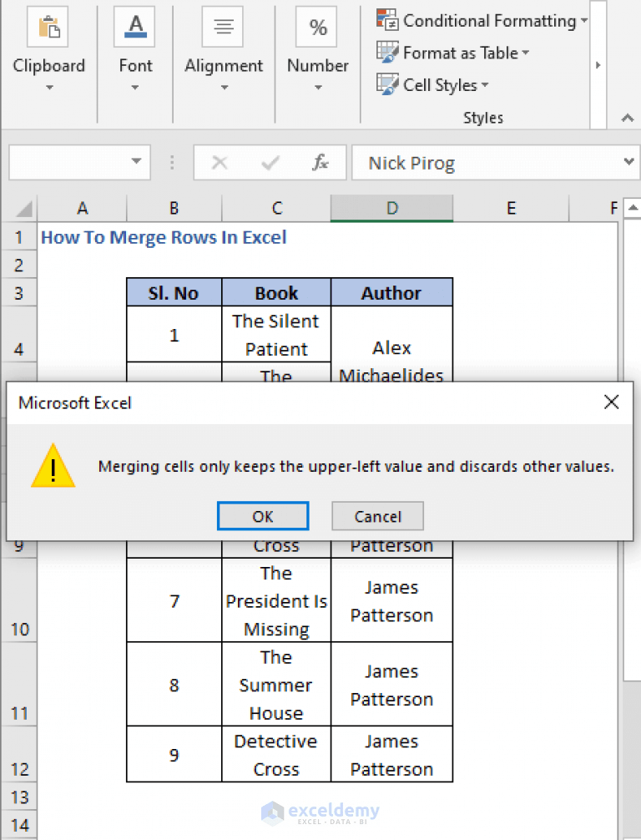The image size is (641, 840).
Task: Open the Number group percent icon
Action: (x=317, y=27)
